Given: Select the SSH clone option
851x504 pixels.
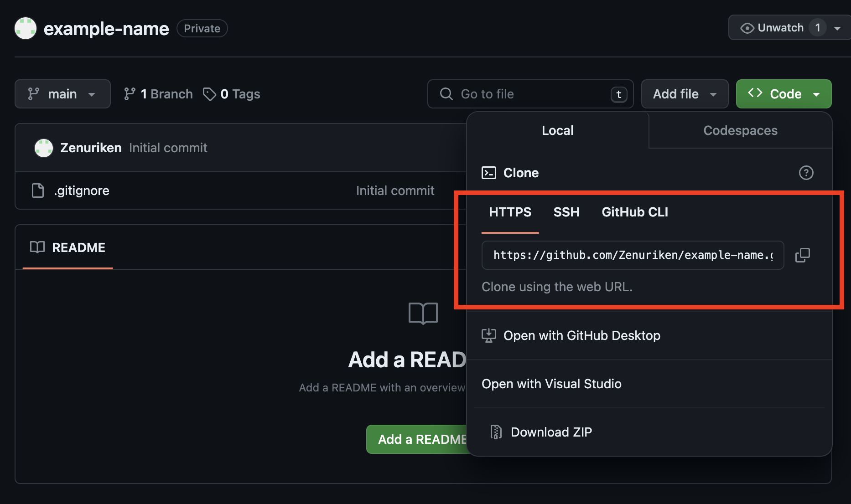Looking at the screenshot, I should tap(566, 212).
